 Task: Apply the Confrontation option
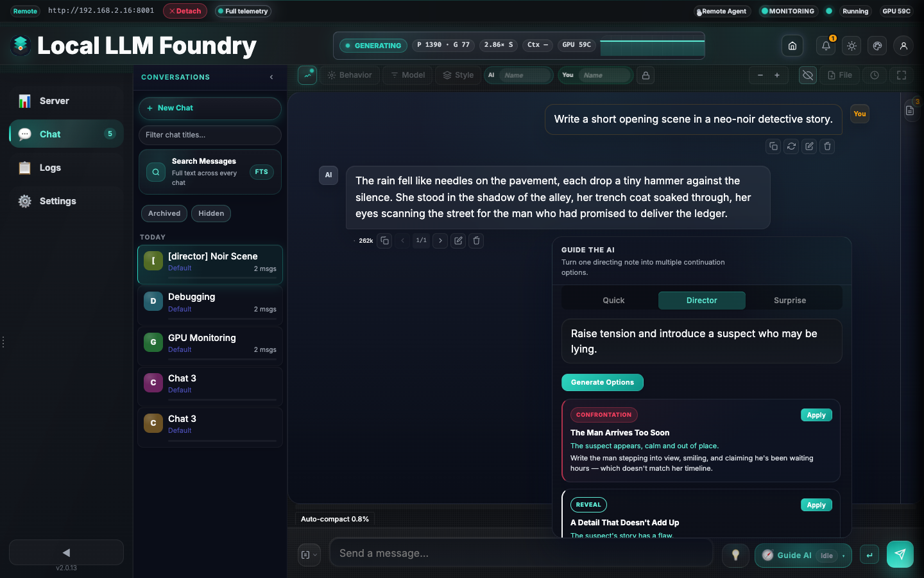point(816,415)
